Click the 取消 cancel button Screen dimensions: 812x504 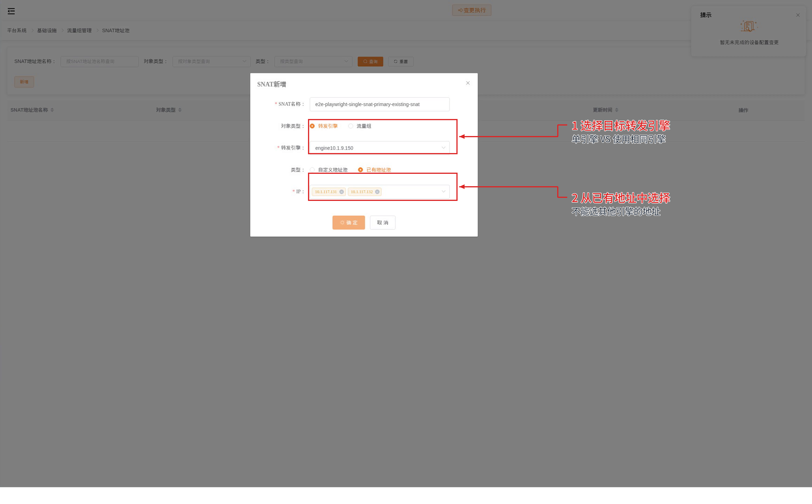[x=382, y=222]
